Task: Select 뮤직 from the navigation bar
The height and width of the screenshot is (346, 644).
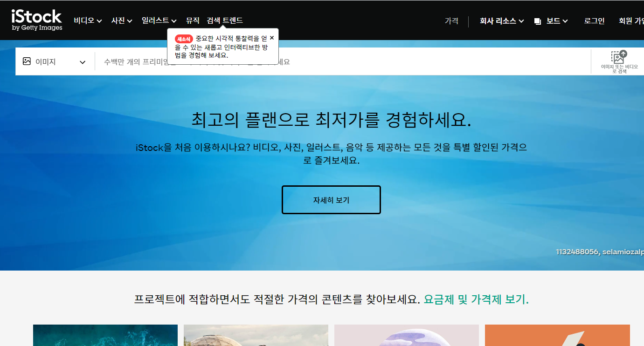Action: tap(193, 20)
